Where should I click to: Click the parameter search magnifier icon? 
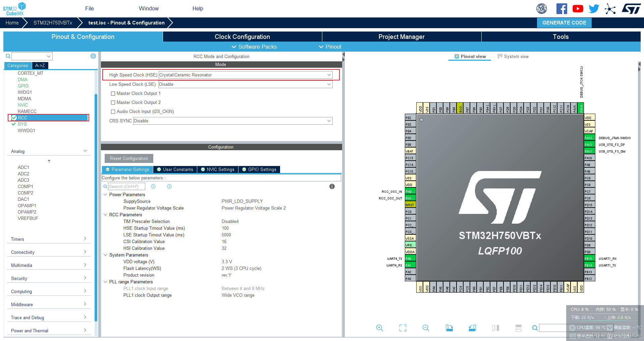pos(105,186)
